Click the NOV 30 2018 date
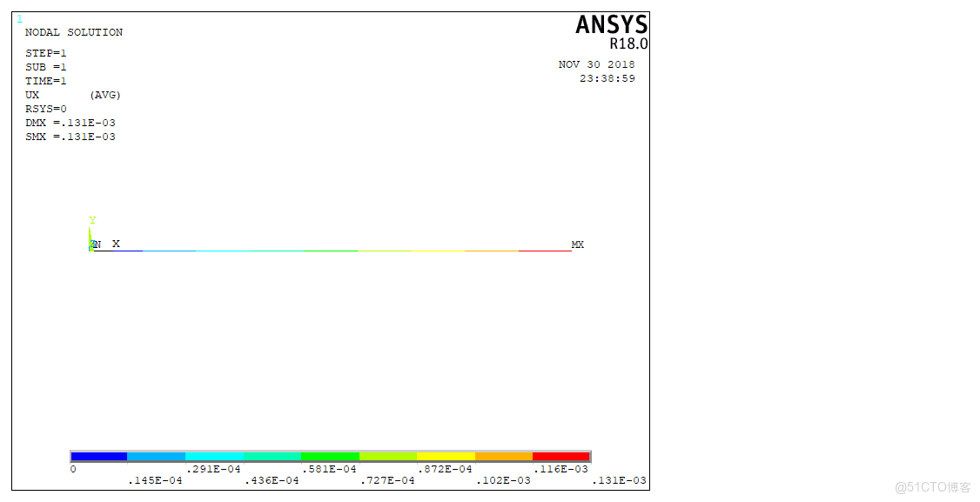980x502 pixels. 596,64
